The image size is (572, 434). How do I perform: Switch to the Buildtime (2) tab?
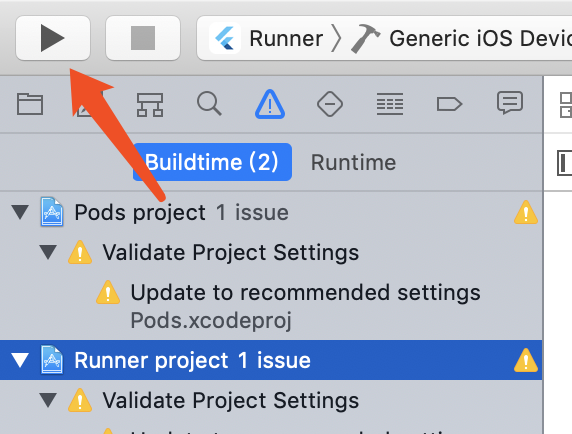pyautogui.click(x=212, y=162)
